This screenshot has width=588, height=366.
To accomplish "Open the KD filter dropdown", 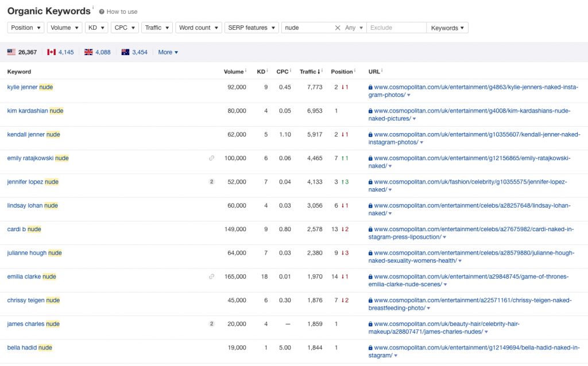I will (x=96, y=28).
